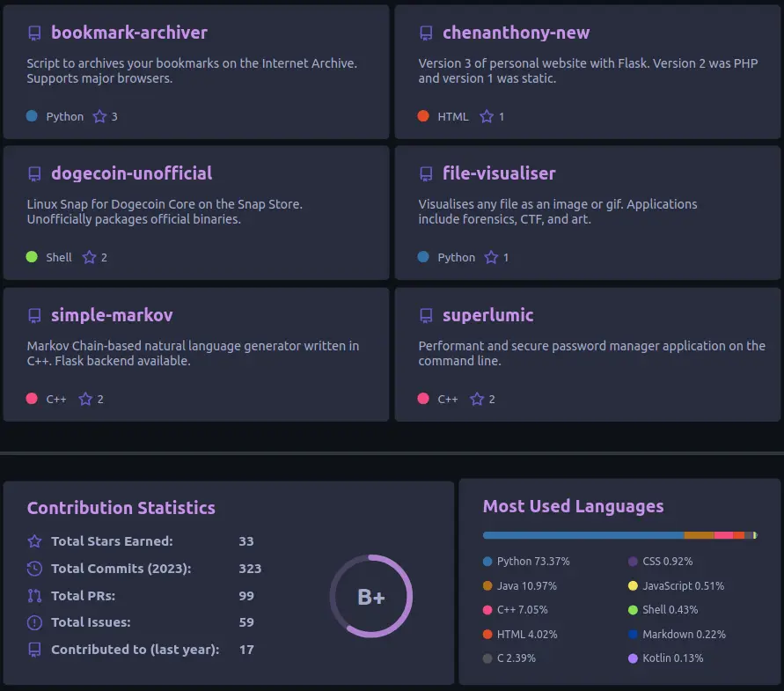Click the Java color dot in legend
Image resolution: width=784 pixels, height=691 pixels.
tap(487, 585)
